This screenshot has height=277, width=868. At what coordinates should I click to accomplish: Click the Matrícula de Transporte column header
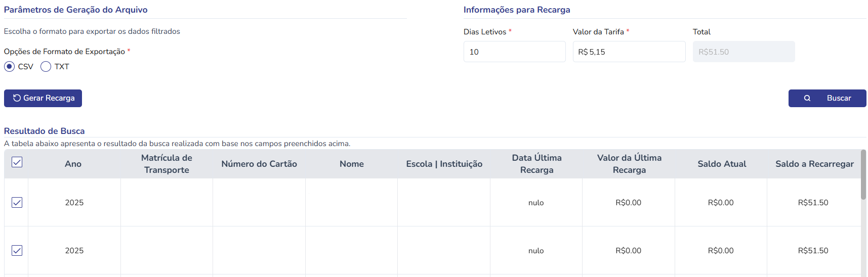pos(167,164)
